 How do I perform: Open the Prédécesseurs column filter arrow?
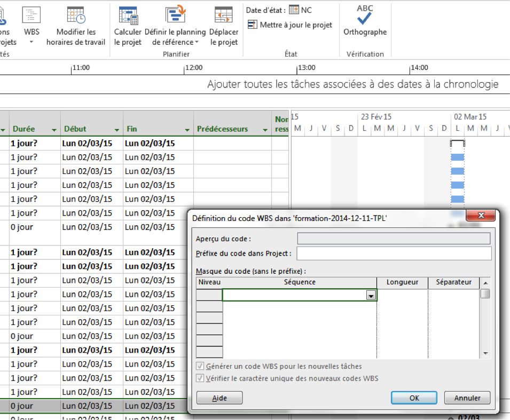[265, 130]
